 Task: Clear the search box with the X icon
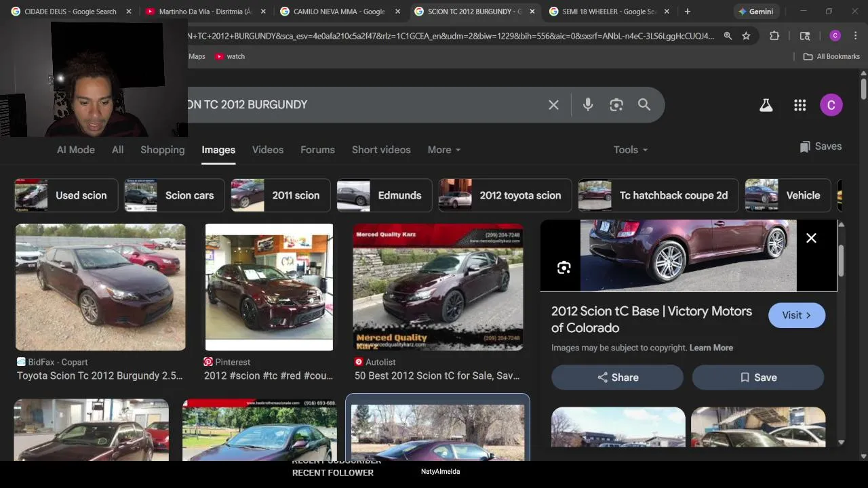553,104
